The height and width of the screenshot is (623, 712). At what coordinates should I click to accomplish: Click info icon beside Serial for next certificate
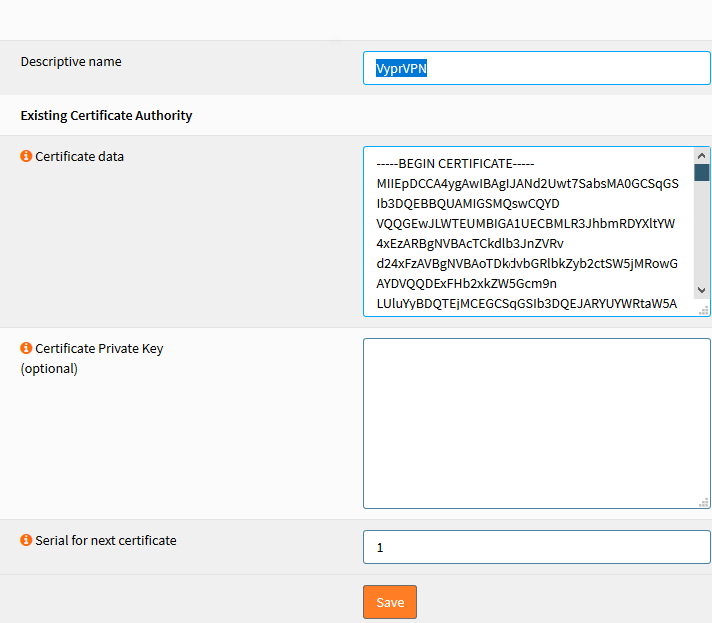click(x=26, y=541)
